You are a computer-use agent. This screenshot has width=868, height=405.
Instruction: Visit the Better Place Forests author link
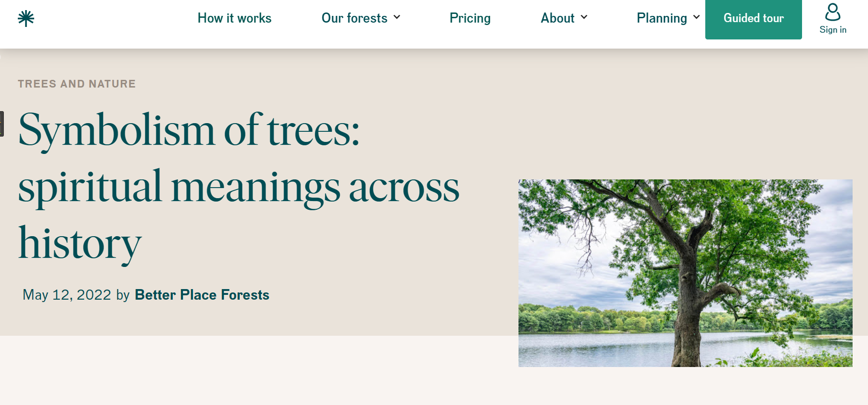[x=202, y=295]
